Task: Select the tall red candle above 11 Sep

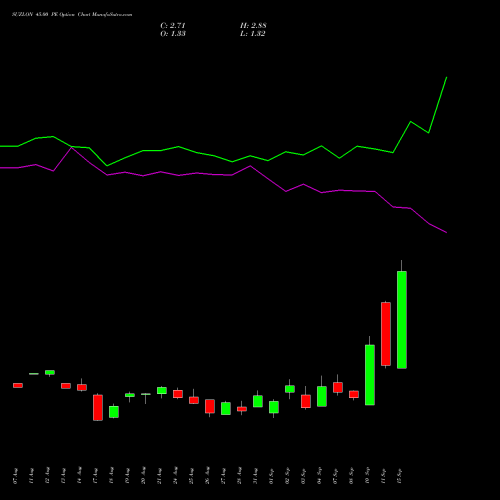Action: (386, 334)
